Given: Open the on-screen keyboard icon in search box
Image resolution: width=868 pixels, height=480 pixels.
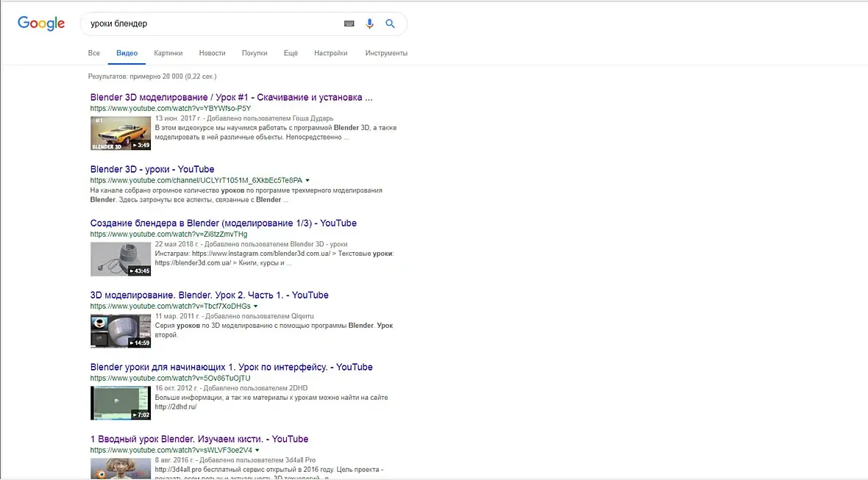Looking at the screenshot, I should (349, 24).
